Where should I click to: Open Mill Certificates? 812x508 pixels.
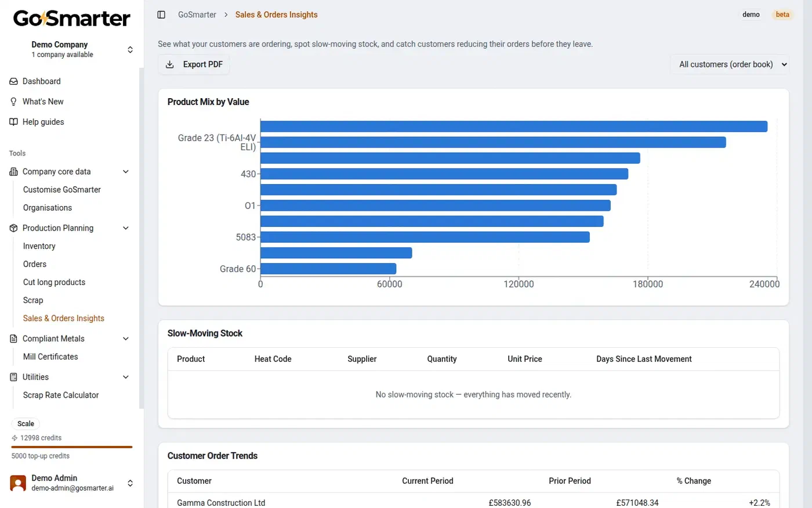50,356
